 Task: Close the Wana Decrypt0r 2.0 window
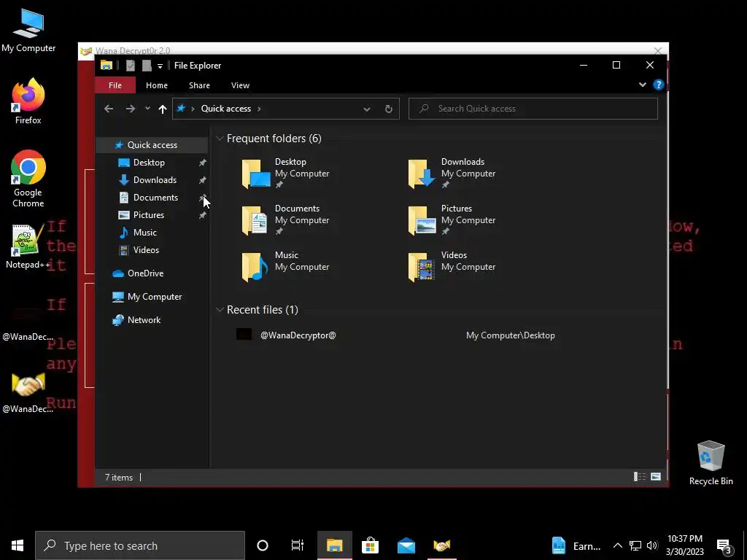(x=658, y=50)
